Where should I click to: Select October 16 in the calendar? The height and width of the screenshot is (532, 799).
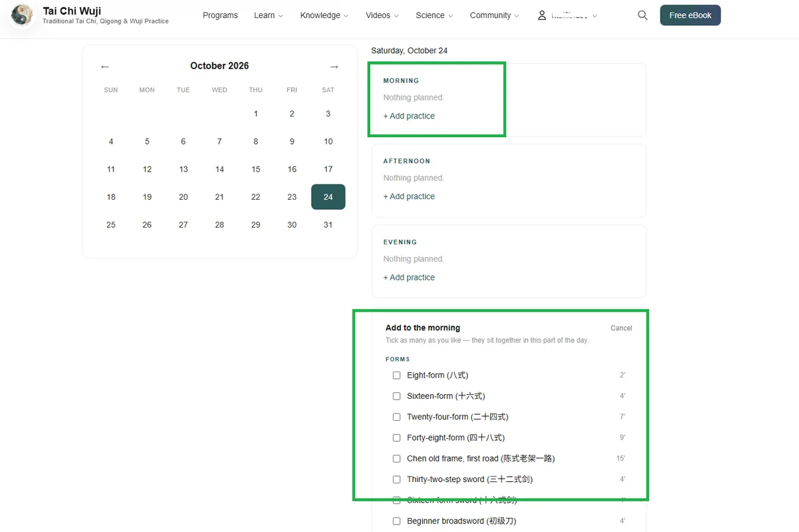coord(292,169)
